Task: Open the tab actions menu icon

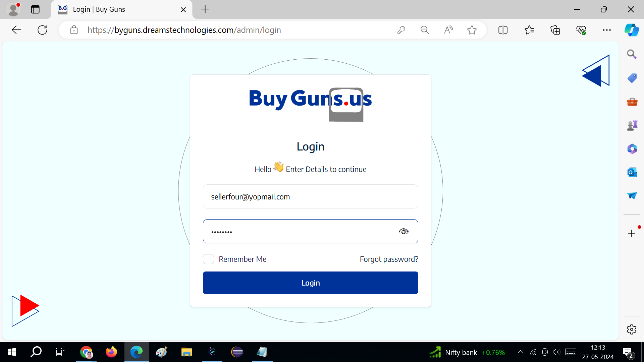Action: (x=35, y=9)
